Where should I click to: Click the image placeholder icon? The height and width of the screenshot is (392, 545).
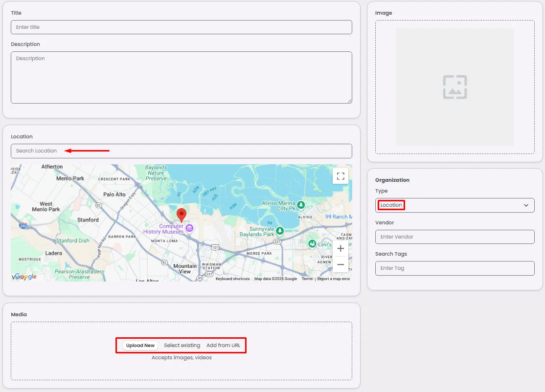click(454, 87)
